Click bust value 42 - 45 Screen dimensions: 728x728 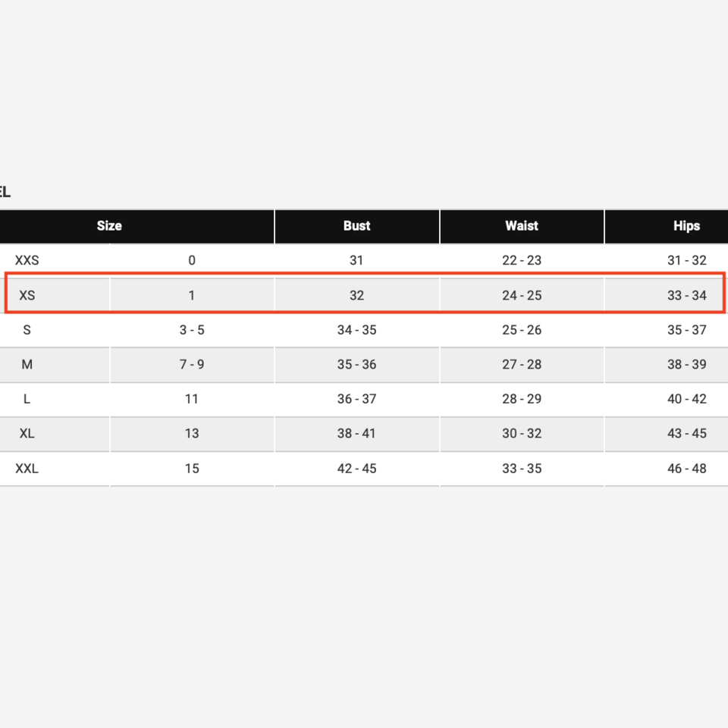(x=356, y=469)
